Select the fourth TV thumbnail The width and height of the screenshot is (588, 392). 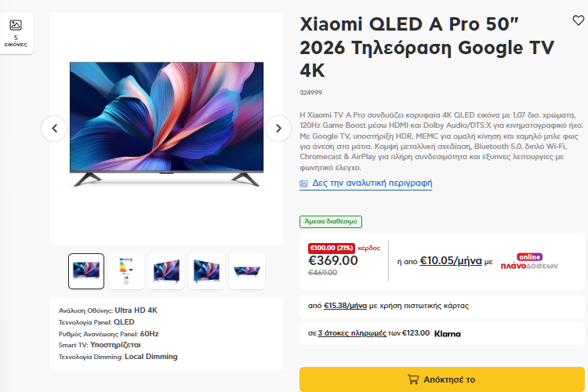[x=206, y=271]
